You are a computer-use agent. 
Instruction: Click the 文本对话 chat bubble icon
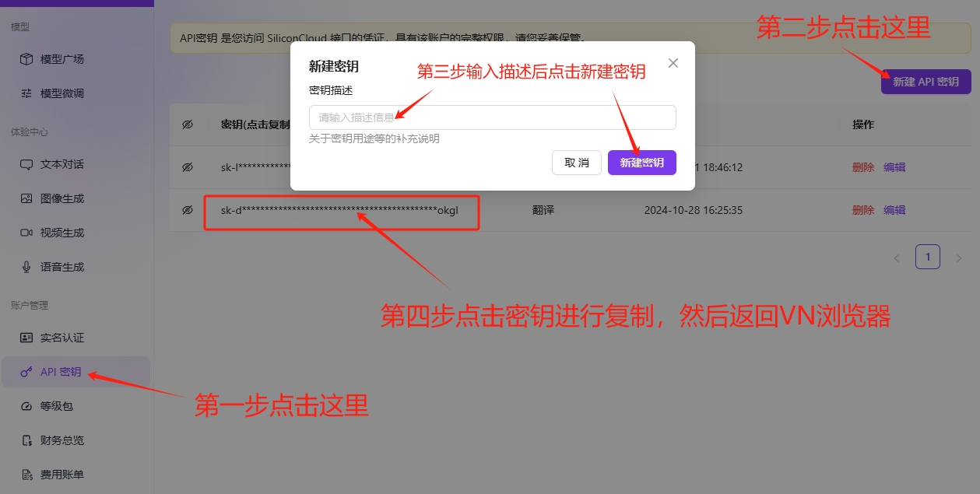[26, 164]
